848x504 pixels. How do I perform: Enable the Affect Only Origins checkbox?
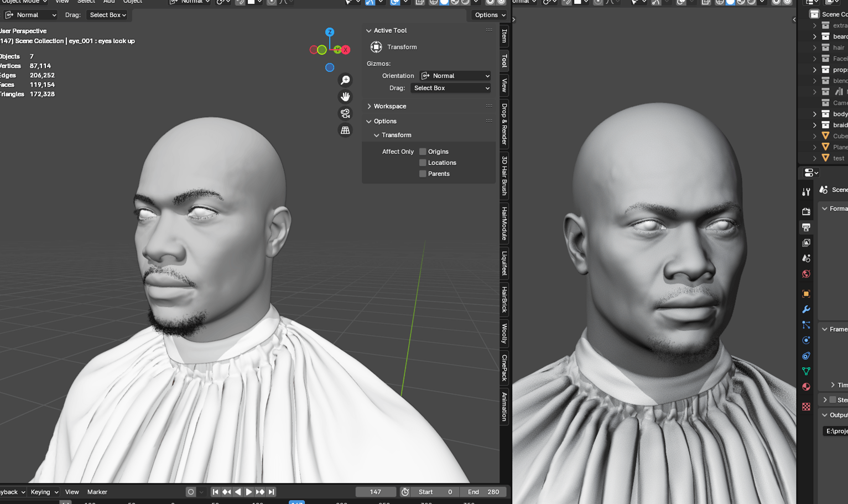[422, 151]
